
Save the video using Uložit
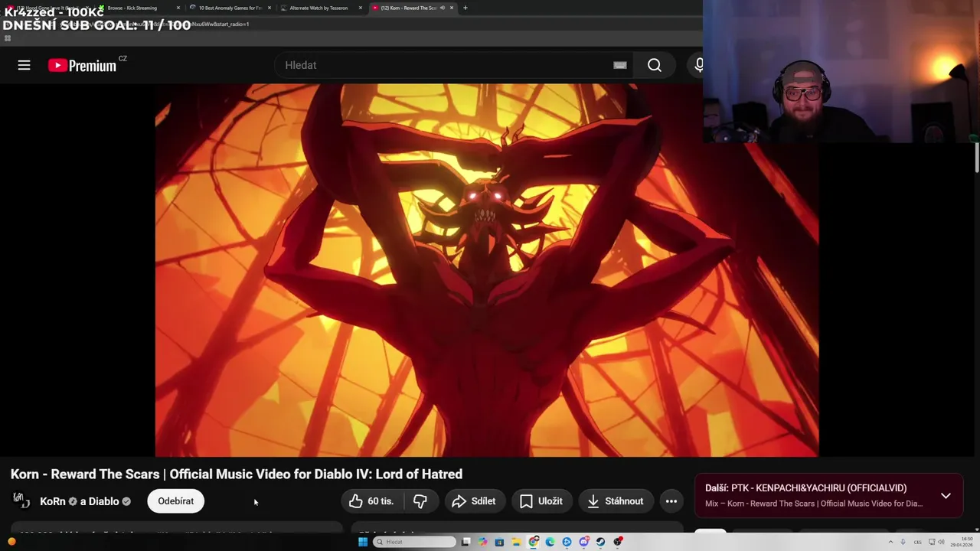(x=541, y=501)
